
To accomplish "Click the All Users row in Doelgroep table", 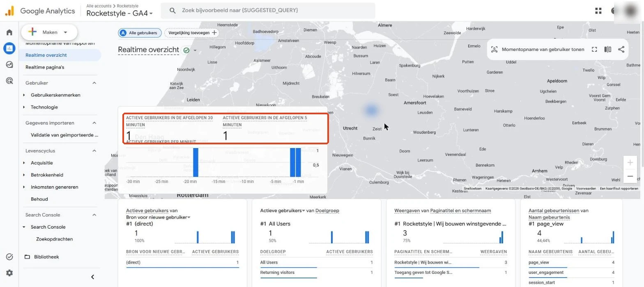I will coord(316,262).
